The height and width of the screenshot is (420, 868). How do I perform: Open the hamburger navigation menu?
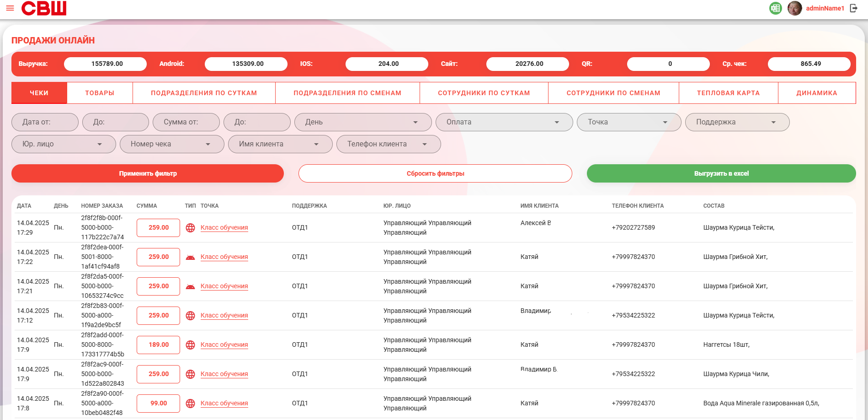click(10, 8)
